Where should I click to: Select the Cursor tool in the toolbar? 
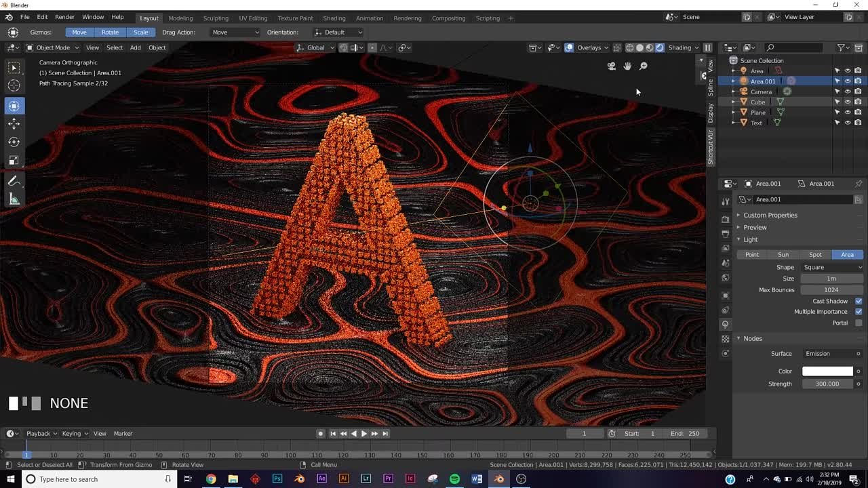14,86
